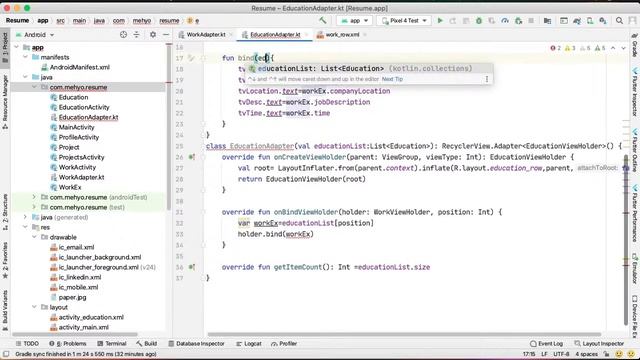The height and width of the screenshot is (360, 640).
Task: Open the TODO tool window
Action: point(27,344)
